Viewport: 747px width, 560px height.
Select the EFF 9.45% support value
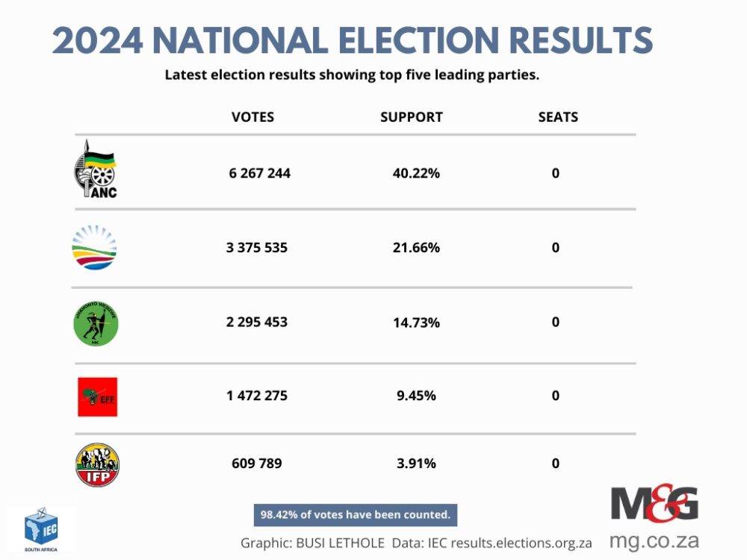coord(416,396)
